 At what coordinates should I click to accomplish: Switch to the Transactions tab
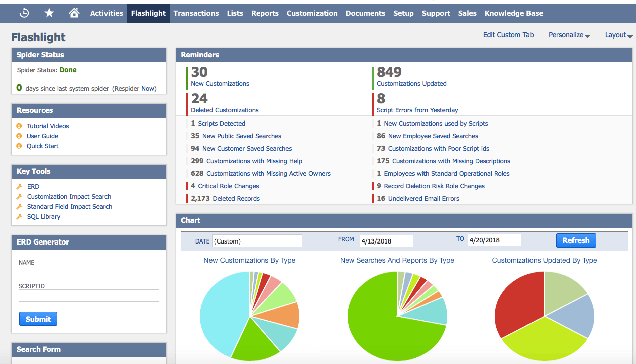(x=196, y=13)
